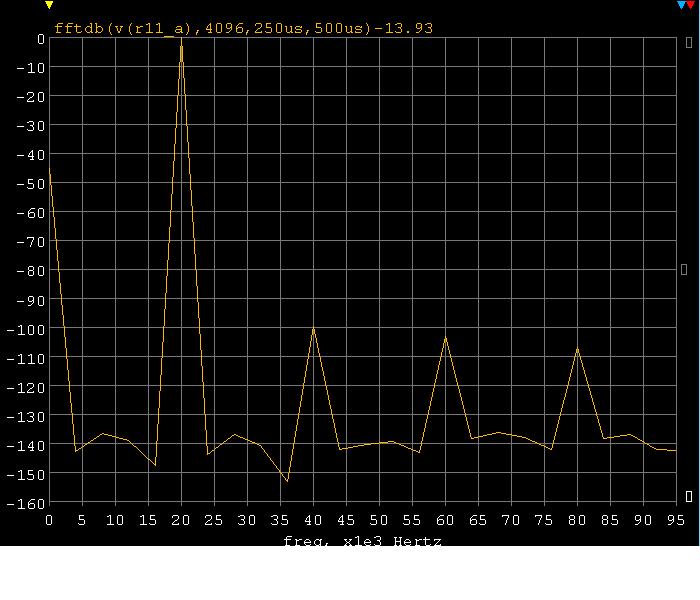Click the small handle beside the 0 dB gridline
Viewport: 700px width, 600px height.
click(x=689, y=42)
